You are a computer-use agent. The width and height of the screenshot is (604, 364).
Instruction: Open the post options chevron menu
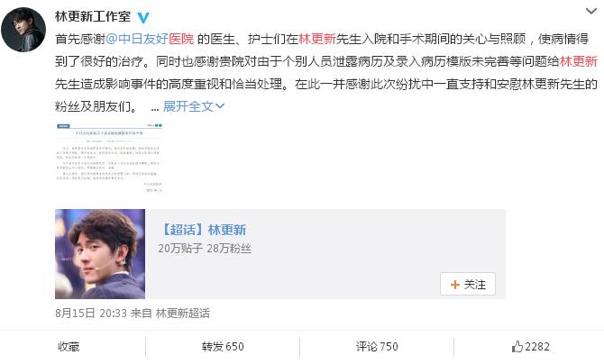point(590,11)
